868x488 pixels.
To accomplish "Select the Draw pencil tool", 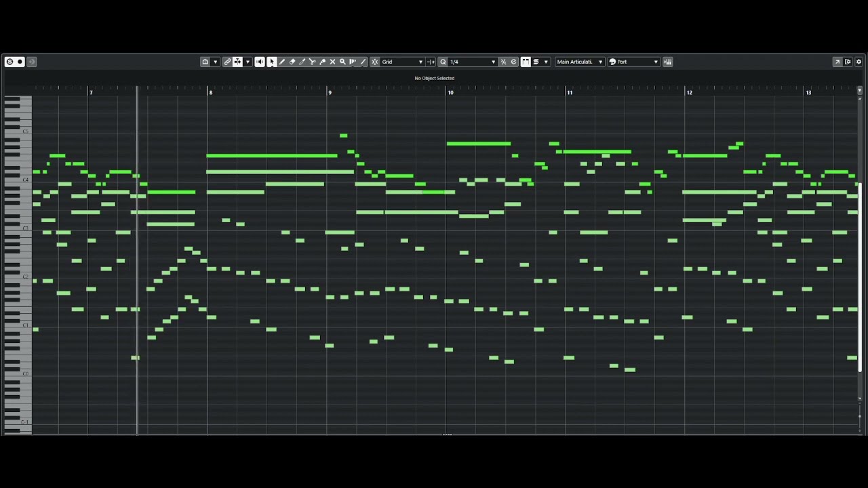I will pos(282,62).
